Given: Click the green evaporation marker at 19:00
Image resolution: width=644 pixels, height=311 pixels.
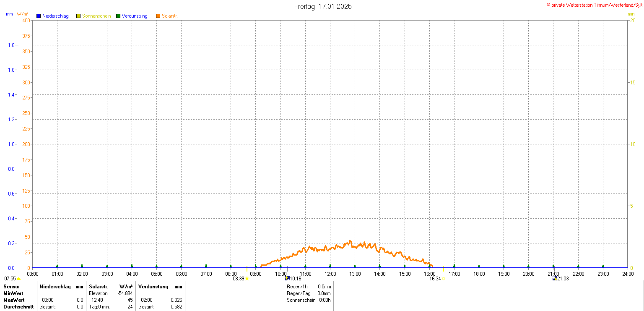Looking at the screenshot, I should [x=504, y=266].
